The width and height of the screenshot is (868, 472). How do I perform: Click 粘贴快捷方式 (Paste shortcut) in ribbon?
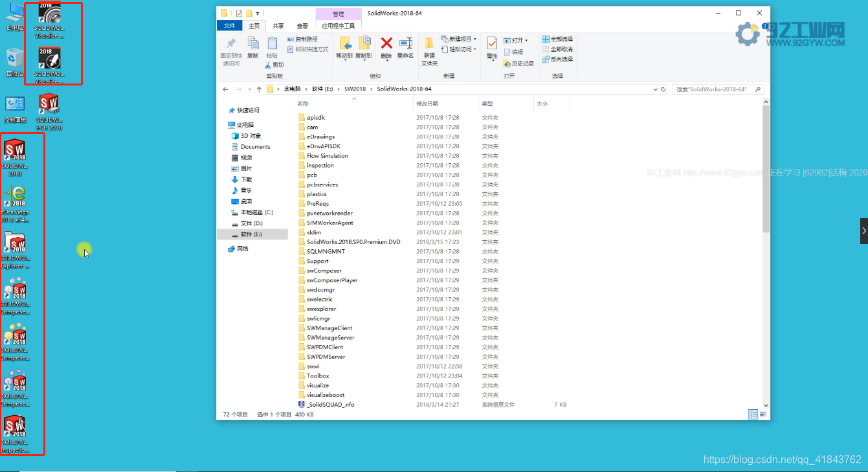307,49
